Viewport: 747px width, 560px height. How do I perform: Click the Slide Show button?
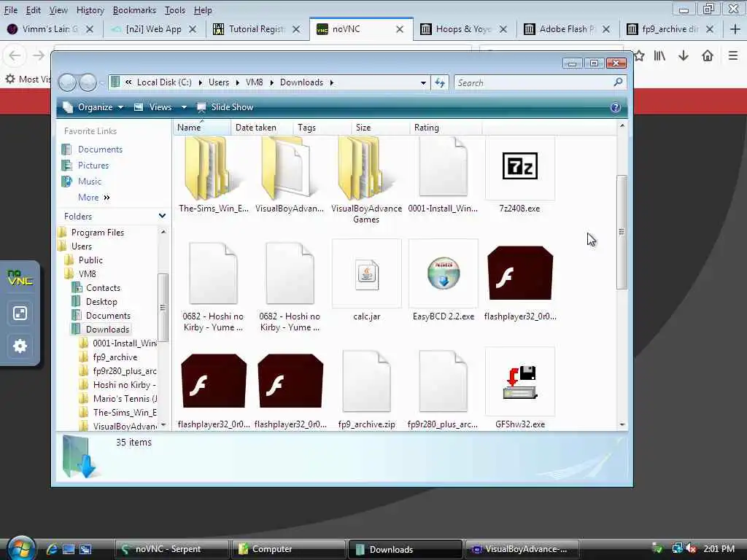coord(225,107)
